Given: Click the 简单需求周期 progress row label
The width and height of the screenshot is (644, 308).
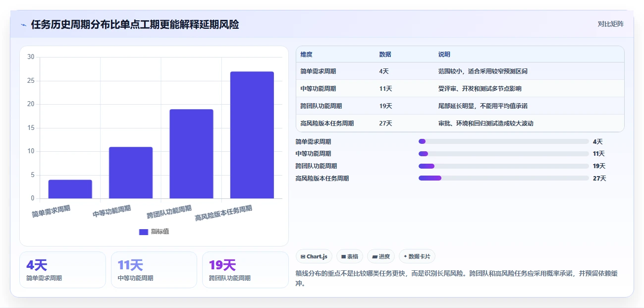Looking at the screenshot, I should [x=313, y=141].
